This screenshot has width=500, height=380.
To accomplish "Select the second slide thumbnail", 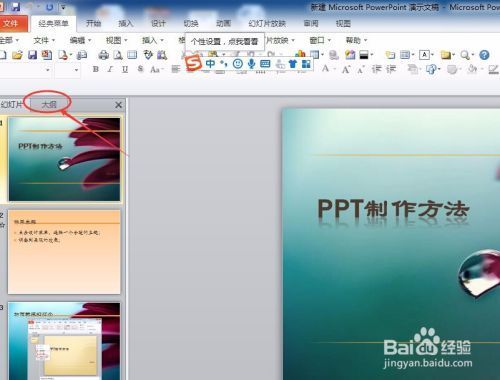I will pos(64,252).
